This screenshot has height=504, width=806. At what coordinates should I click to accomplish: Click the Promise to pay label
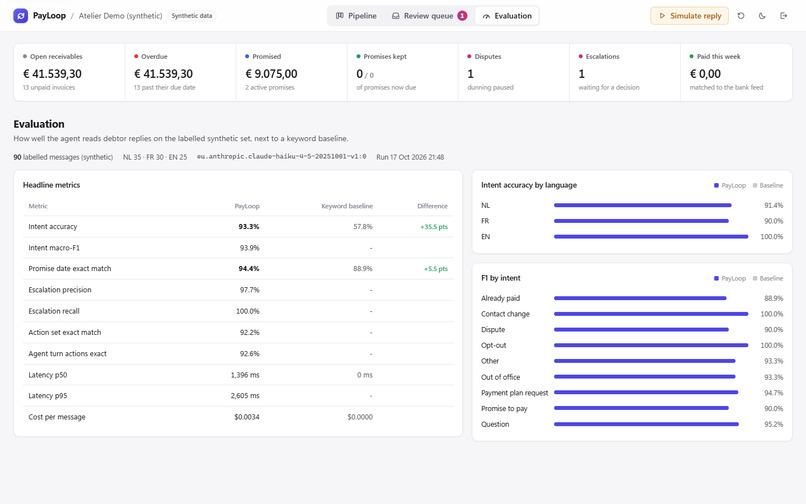point(504,409)
